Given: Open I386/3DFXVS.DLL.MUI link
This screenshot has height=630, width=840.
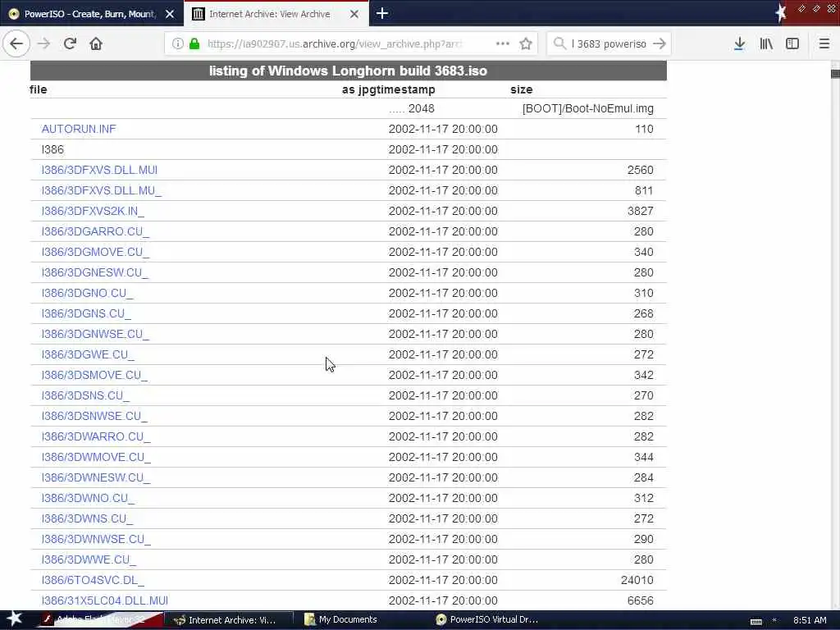Looking at the screenshot, I should click(99, 170).
